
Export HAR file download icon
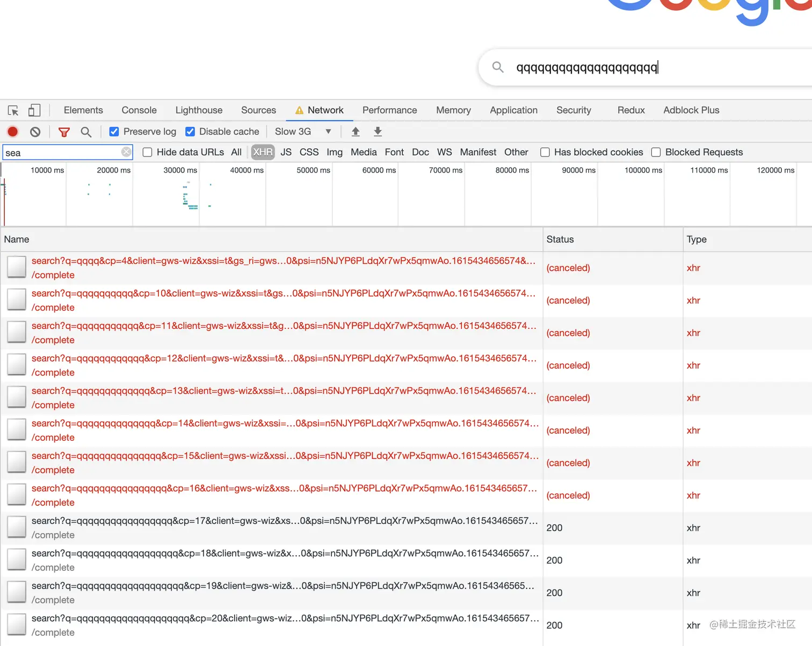tap(378, 132)
